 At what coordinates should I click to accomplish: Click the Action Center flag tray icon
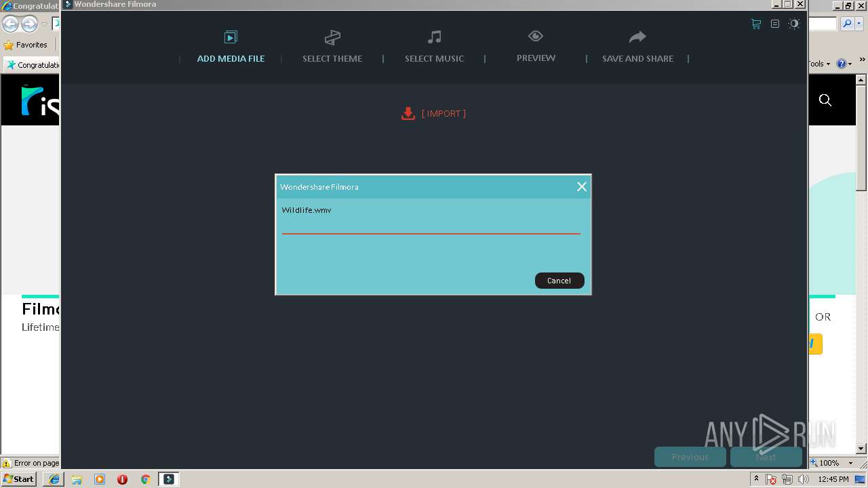tap(771, 480)
